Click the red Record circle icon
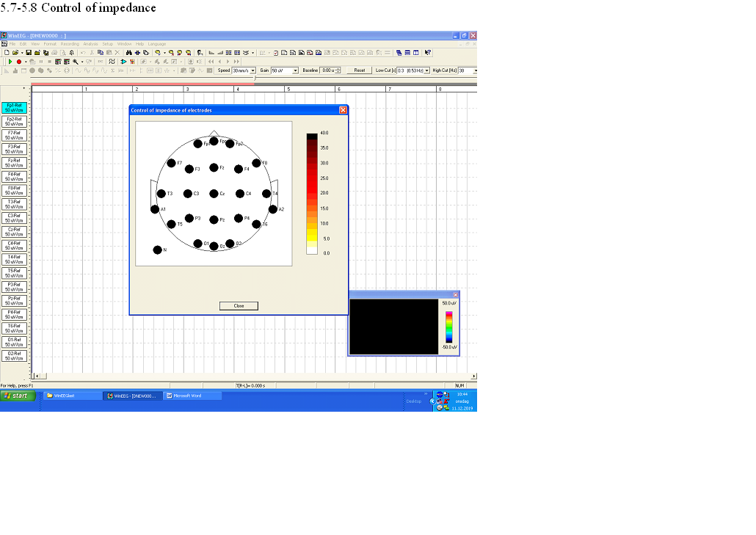The height and width of the screenshot is (535, 756). [x=19, y=62]
